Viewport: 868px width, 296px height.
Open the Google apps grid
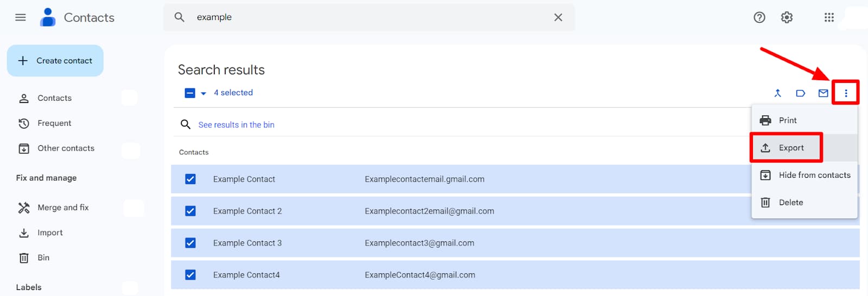(829, 17)
